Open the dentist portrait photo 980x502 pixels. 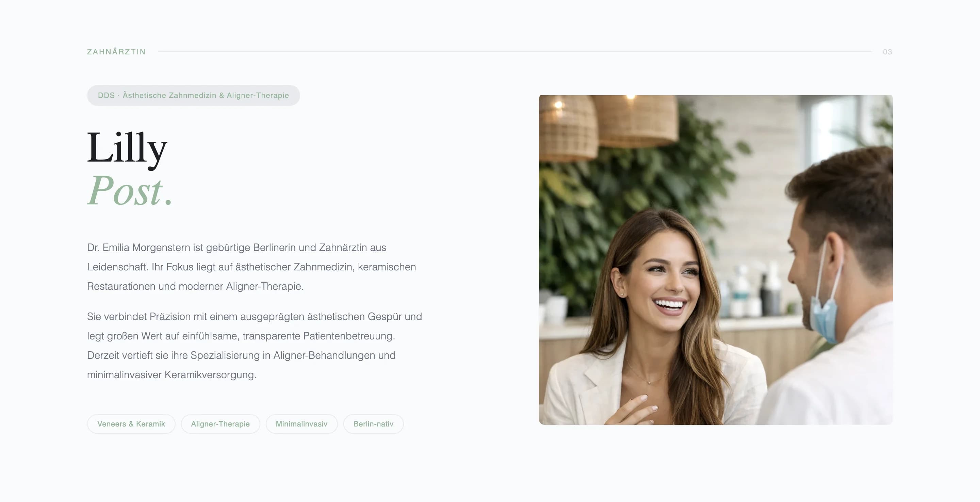coord(716,260)
